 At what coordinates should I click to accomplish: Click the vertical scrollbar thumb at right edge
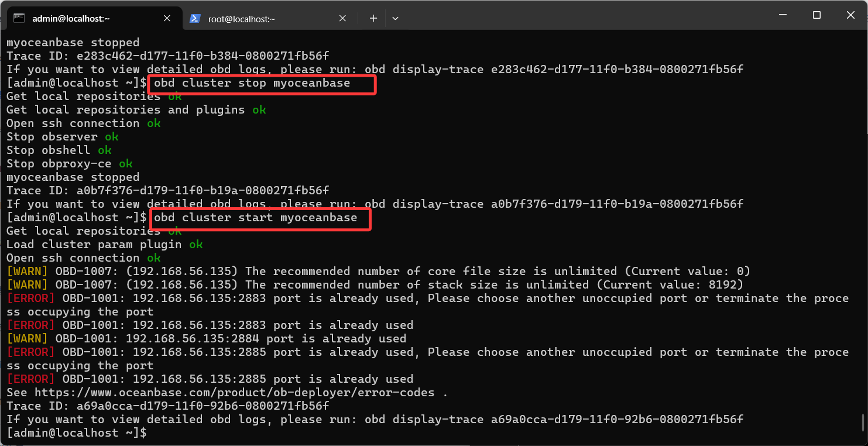tap(863, 423)
